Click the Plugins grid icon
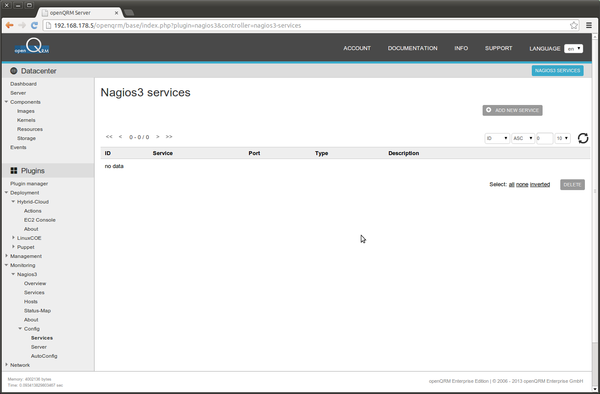 pos(14,171)
